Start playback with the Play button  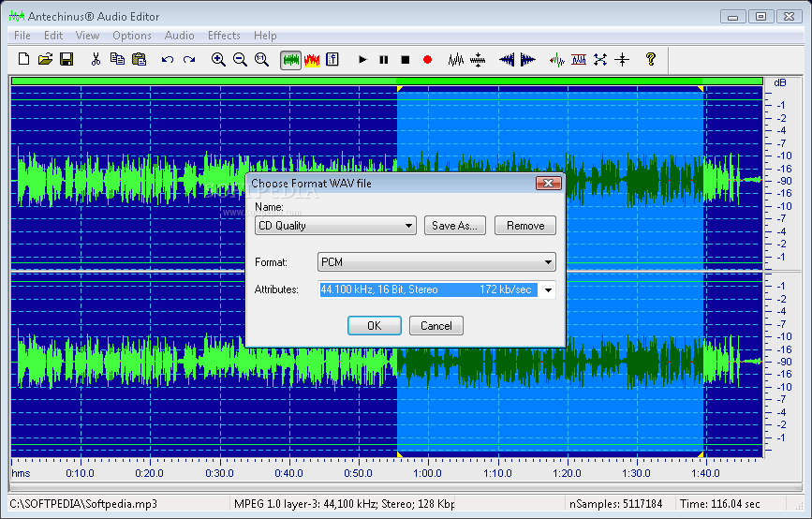pos(362,60)
